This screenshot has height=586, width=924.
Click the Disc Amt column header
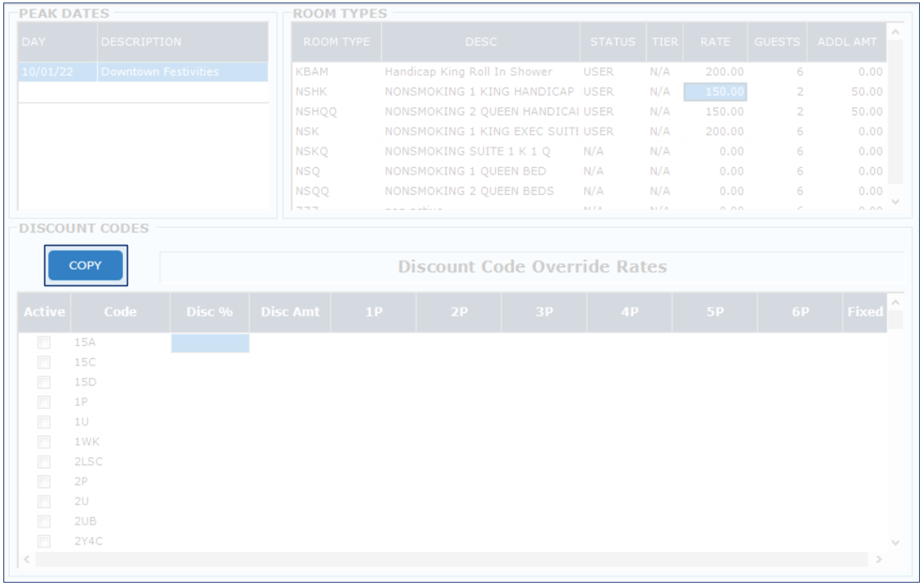[289, 312]
